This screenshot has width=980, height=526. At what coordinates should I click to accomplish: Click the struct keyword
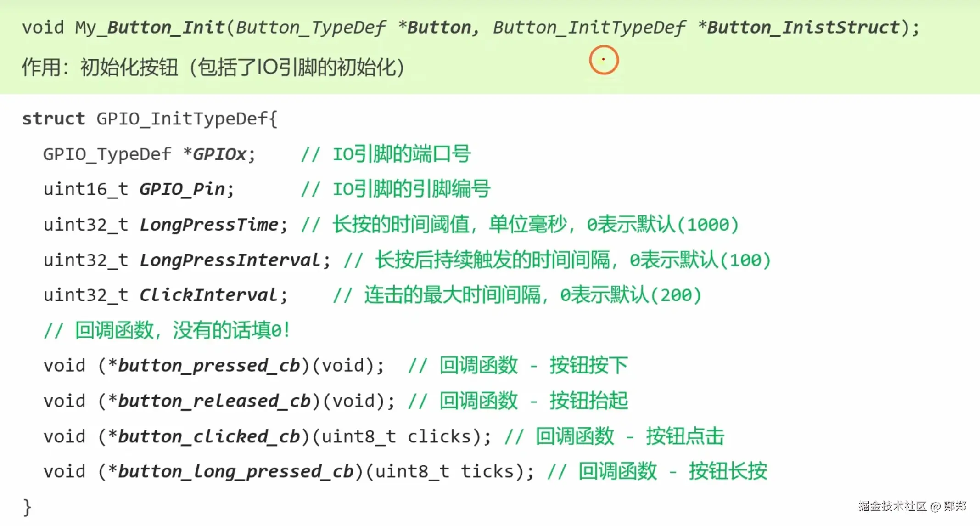coord(53,119)
